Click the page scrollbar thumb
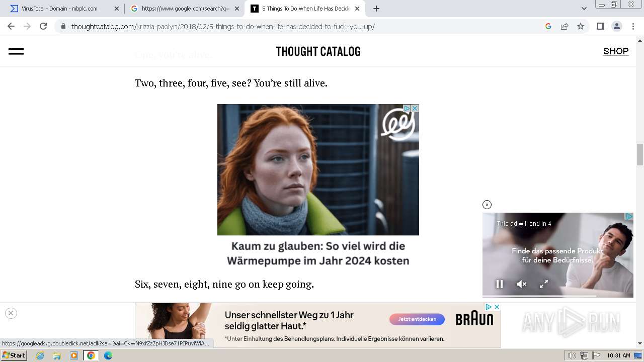Viewport: 644px width, 362px height. coord(640,154)
